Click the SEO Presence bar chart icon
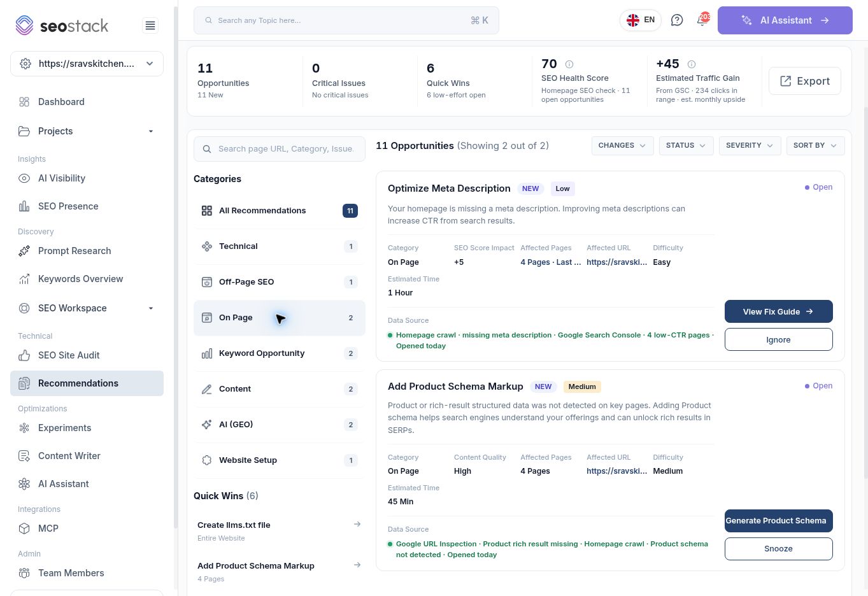Screen dimensions: 868x596 pos(24,206)
